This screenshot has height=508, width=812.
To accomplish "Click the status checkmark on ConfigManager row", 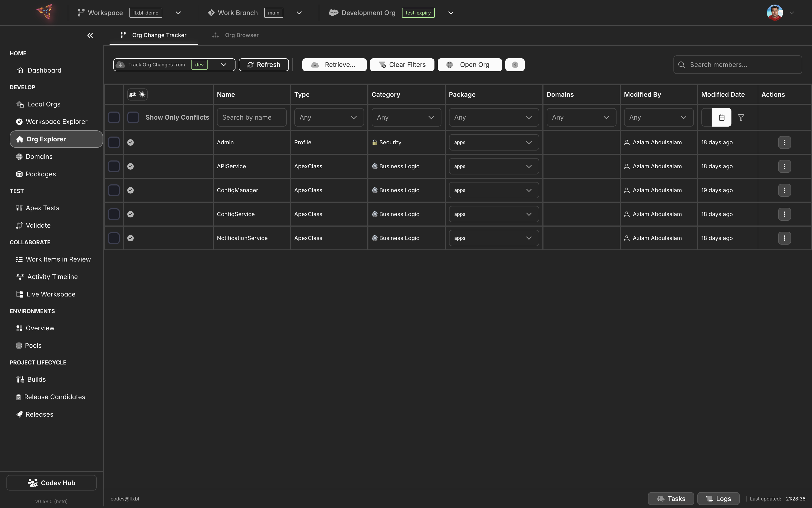I will (x=130, y=190).
